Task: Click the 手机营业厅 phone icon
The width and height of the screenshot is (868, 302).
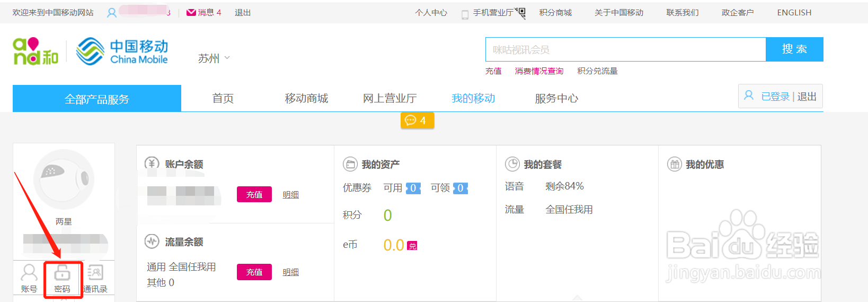Action: click(x=465, y=15)
